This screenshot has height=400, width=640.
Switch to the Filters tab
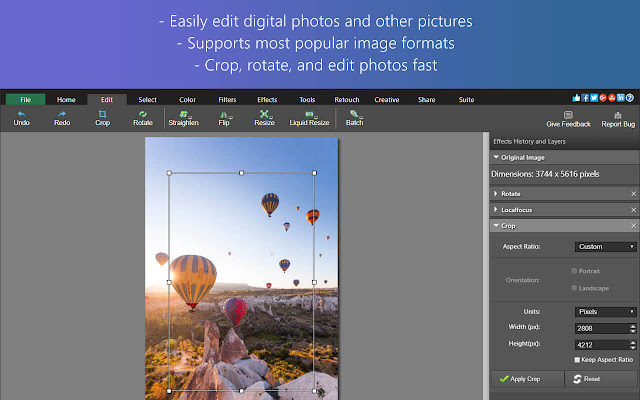coord(227,99)
